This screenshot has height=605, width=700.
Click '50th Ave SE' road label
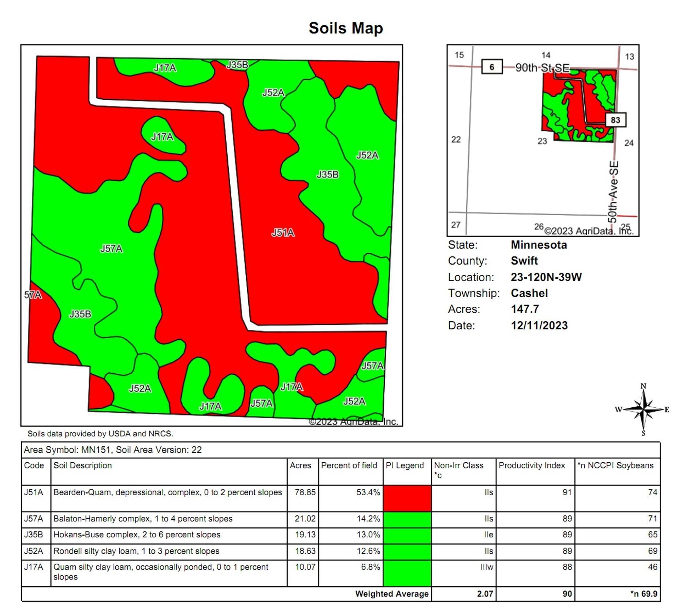tap(613, 192)
